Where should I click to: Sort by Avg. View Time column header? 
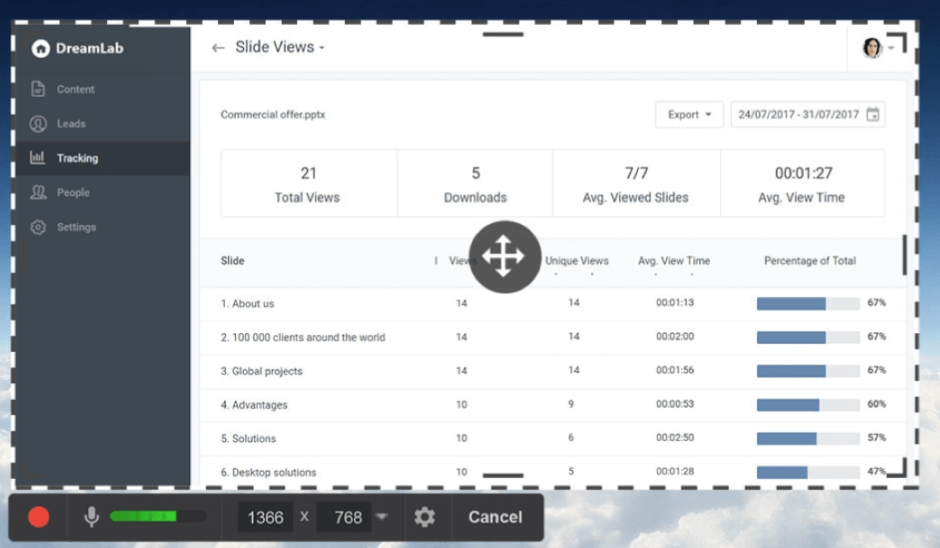click(x=674, y=261)
